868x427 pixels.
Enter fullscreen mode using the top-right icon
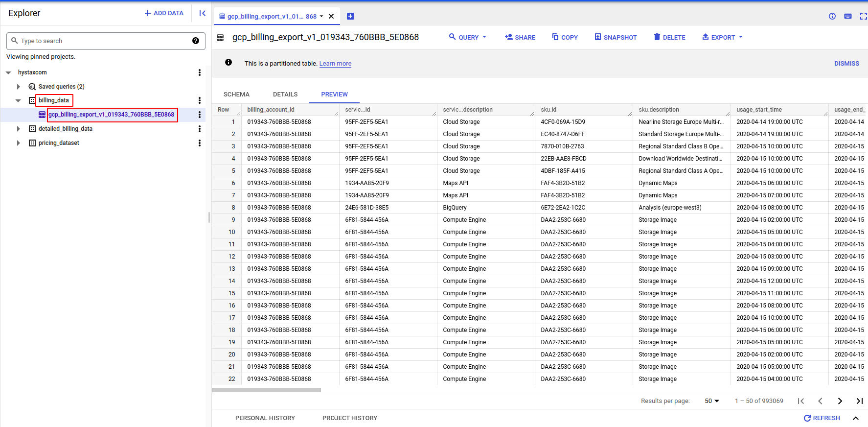(x=863, y=16)
